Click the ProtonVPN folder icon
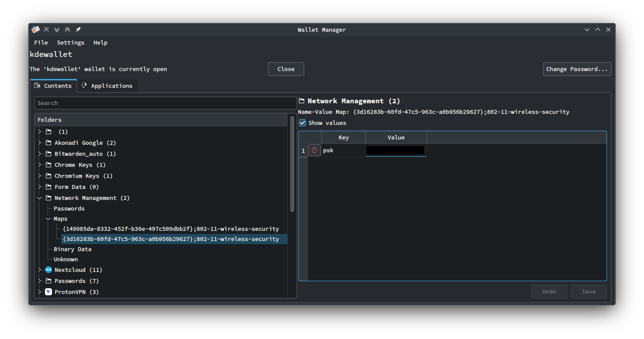The height and width of the screenshot is (339, 644). (x=48, y=292)
